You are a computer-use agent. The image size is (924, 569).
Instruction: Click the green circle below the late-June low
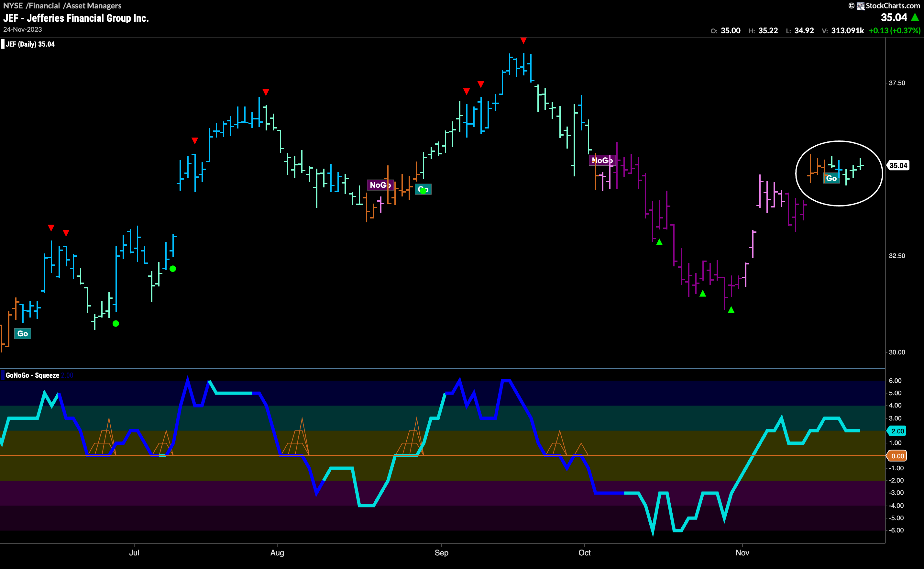116,324
